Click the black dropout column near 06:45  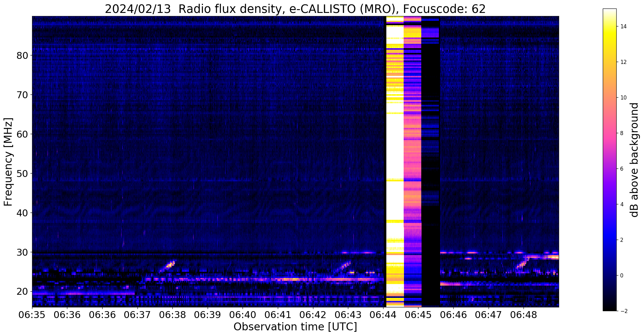pyautogui.click(x=430, y=161)
